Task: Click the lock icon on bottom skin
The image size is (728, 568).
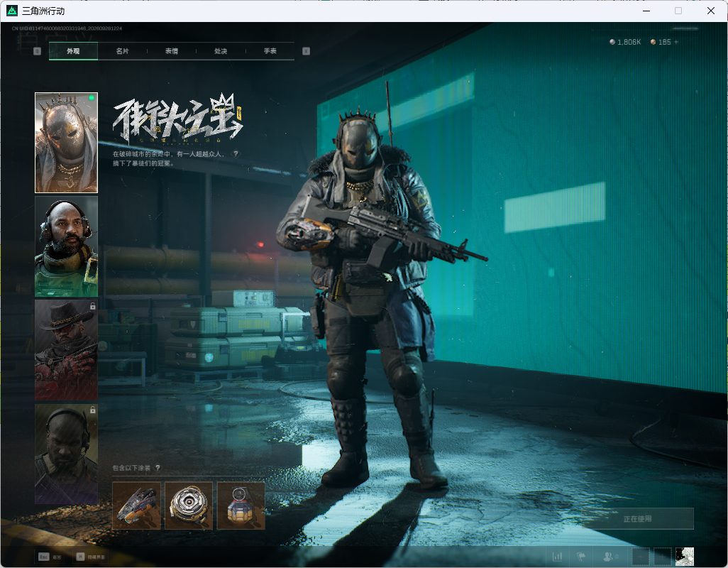Action: pos(93,410)
